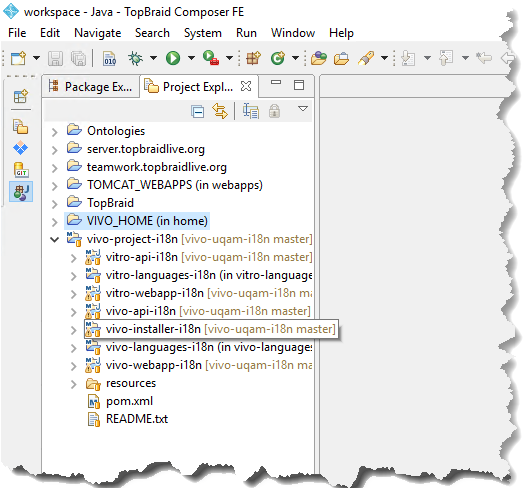Switch to the Package Explorer tab
This screenshot has height=490, width=527.
90,87
